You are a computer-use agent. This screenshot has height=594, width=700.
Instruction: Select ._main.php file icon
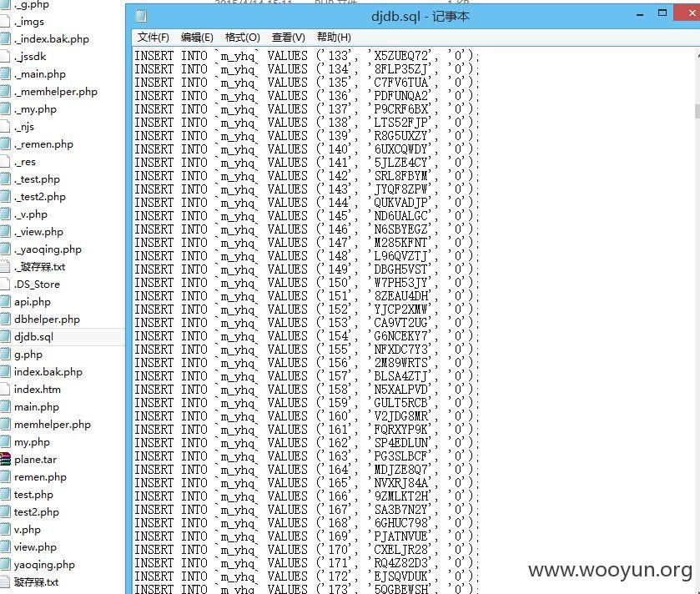pos(4,74)
